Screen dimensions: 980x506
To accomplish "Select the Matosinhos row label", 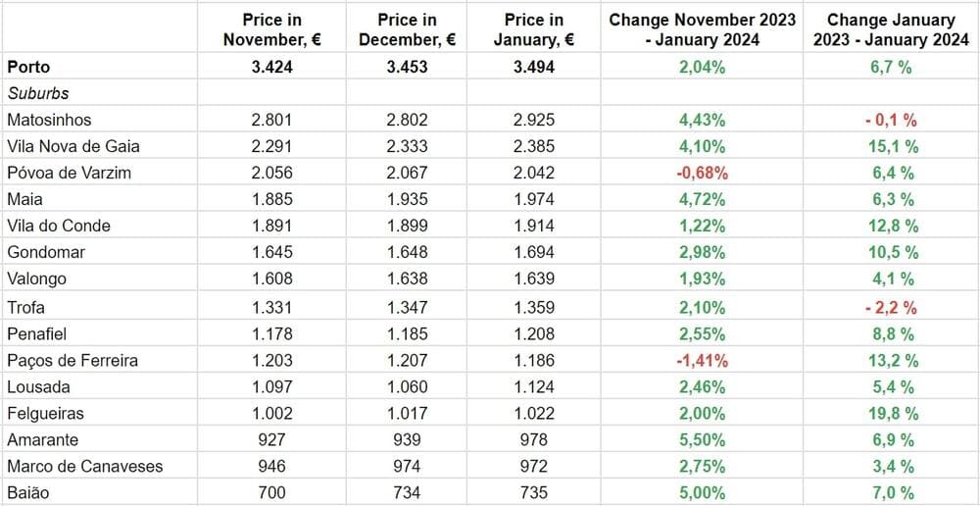I will click(x=49, y=120).
